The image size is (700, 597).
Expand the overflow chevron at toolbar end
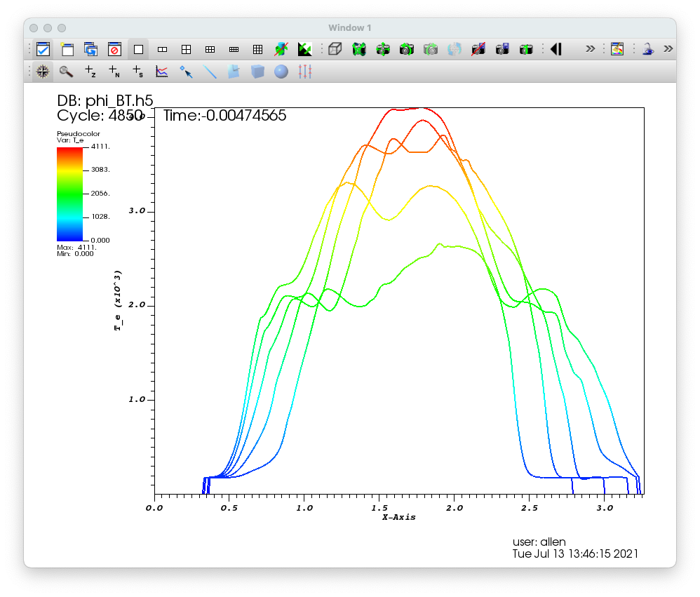click(668, 49)
